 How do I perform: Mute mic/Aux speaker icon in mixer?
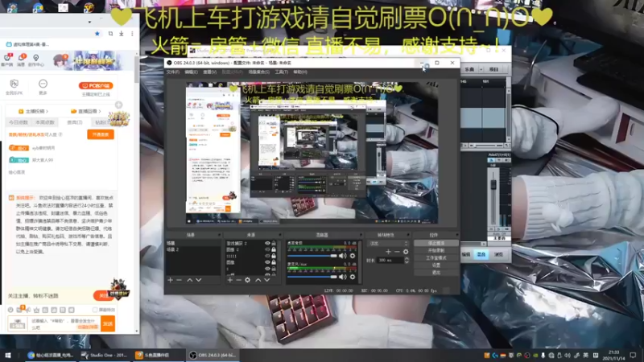point(343,277)
